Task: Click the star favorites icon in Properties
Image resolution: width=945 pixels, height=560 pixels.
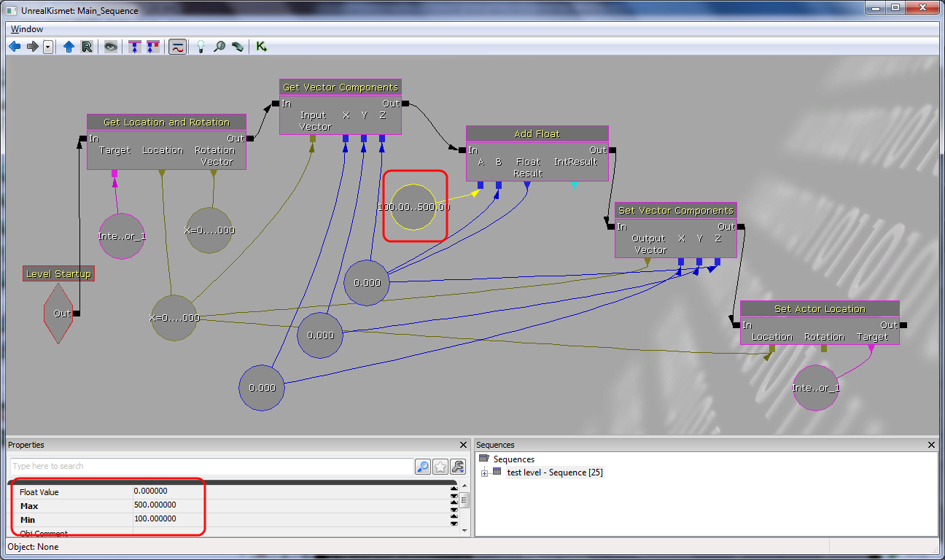Action: tap(440, 467)
